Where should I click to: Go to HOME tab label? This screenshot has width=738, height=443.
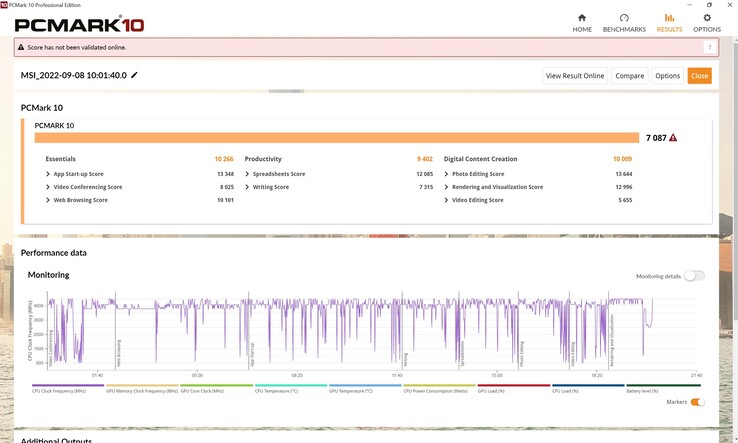point(582,29)
